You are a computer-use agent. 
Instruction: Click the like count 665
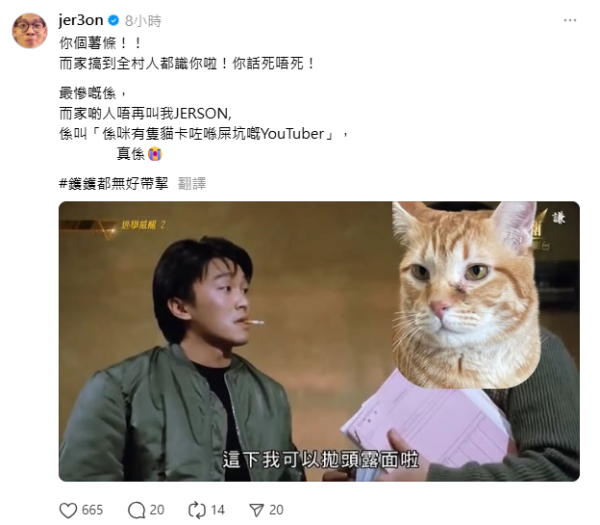point(92,510)
